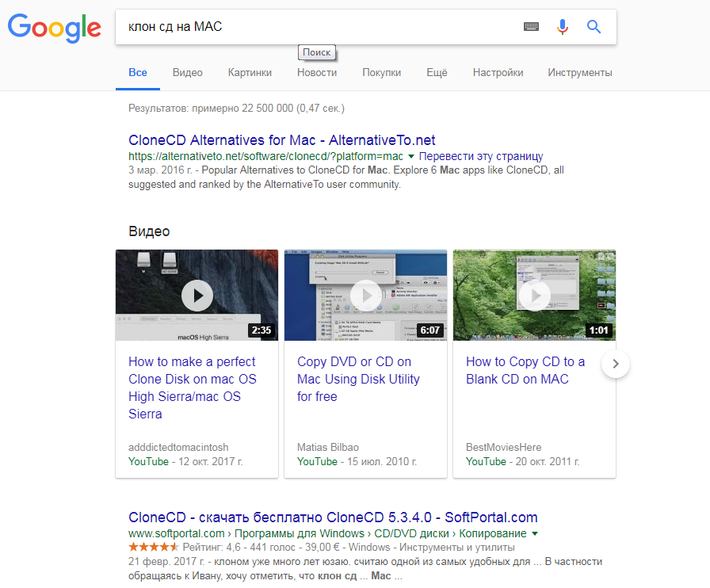The image size is (710, 588).
Task: Show next videos with carousel arrow
Action: 616,364
